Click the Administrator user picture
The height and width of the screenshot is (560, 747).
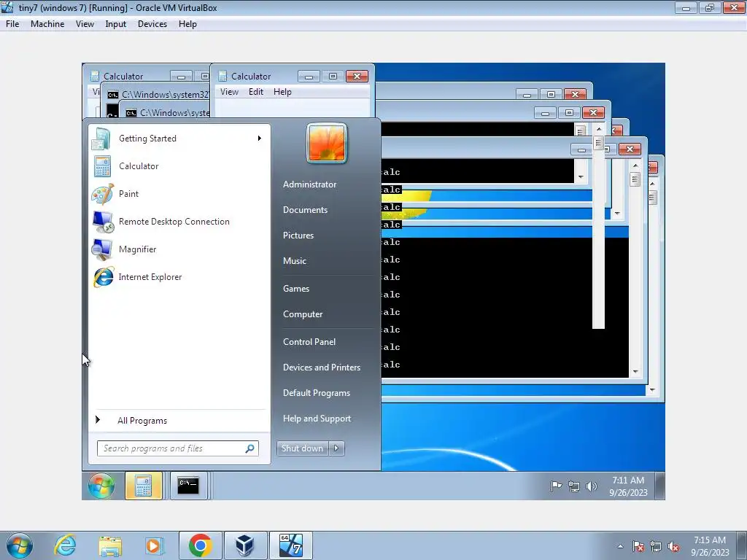[x=327, y=143]
